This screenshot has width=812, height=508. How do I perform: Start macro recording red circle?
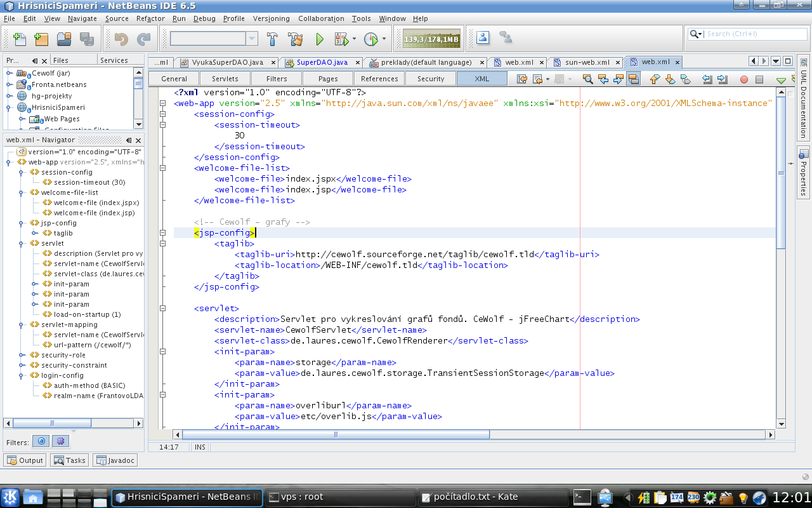744,79
